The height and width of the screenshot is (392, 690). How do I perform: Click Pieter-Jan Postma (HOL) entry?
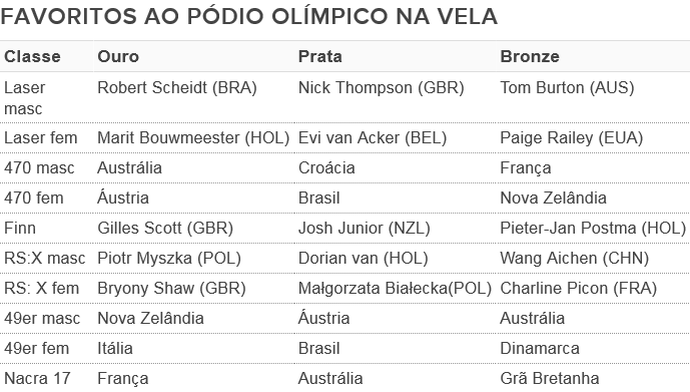click(x=593, y=228)
